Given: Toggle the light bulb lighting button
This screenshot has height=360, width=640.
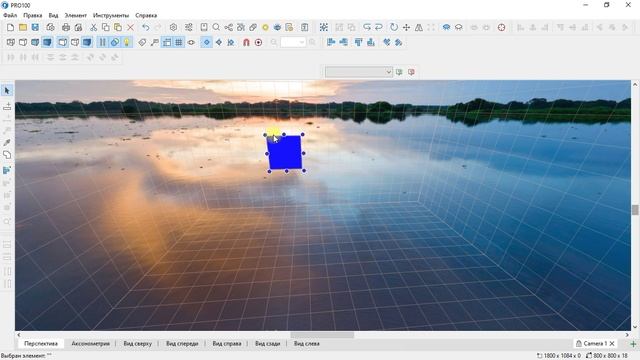Looking at the screenshot, I should point(127,42).
